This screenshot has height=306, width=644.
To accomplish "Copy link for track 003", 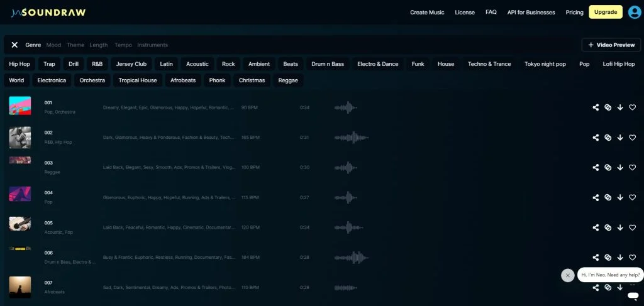I will [608, 167].
